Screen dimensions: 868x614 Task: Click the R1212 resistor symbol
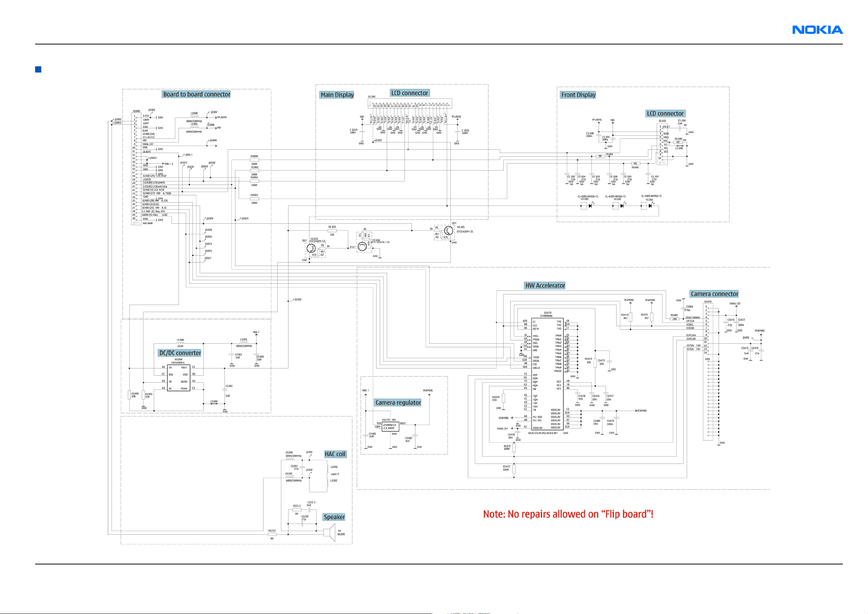tap(272, 535)
